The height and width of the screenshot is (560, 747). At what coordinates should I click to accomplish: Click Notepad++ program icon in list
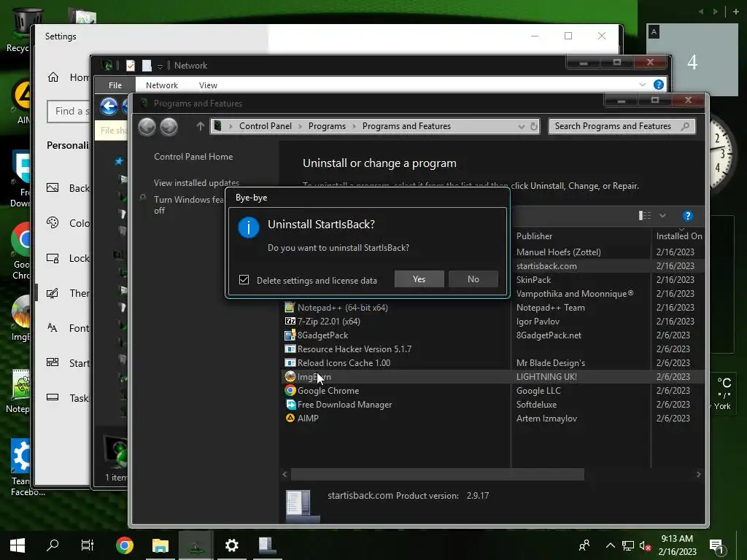click(290, 307)
